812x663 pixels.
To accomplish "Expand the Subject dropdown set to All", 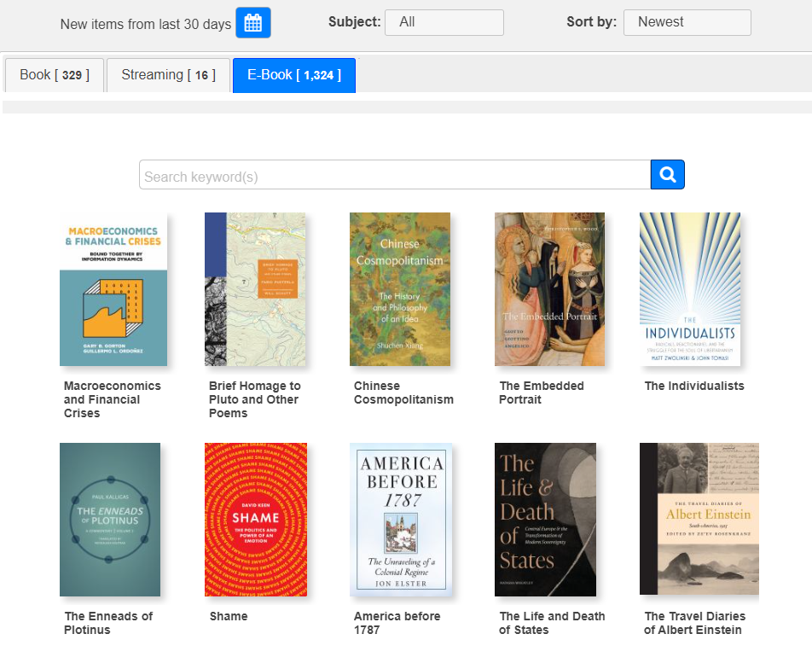I will coord(444,22).
